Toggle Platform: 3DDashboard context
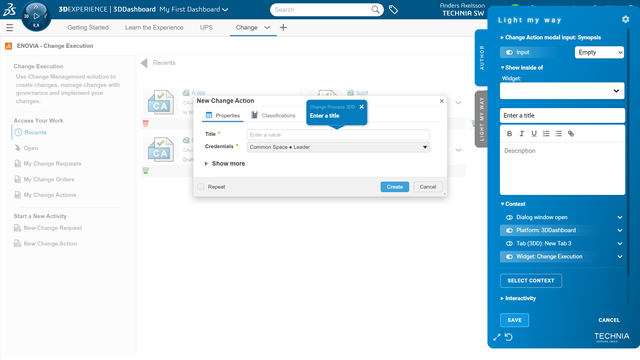640x360 pixels. (509, 230)
